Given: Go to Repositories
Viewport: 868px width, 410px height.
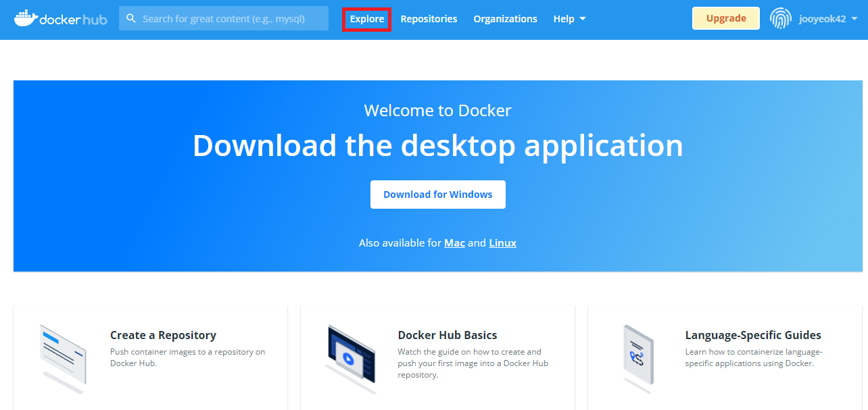Looking at the screenshot, I should pyautogui.click(x=429, y=19).
